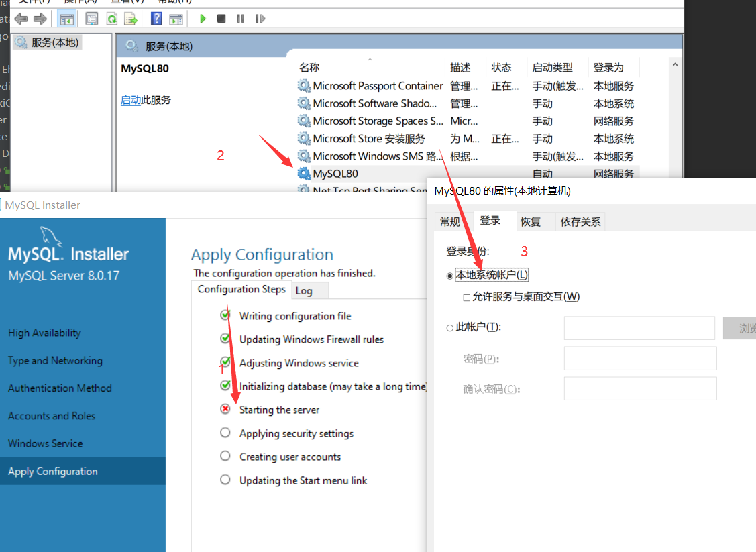Go to Type and Networking step

tap(55, 361)
